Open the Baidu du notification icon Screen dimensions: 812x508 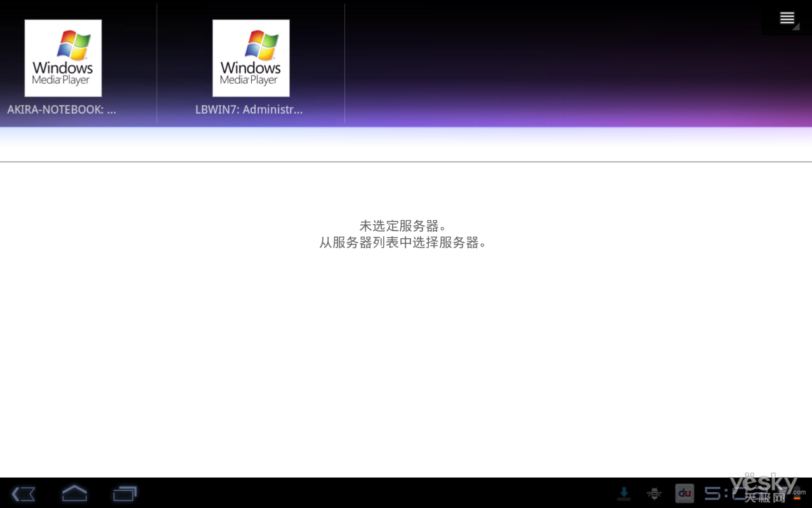pos(684,493)
